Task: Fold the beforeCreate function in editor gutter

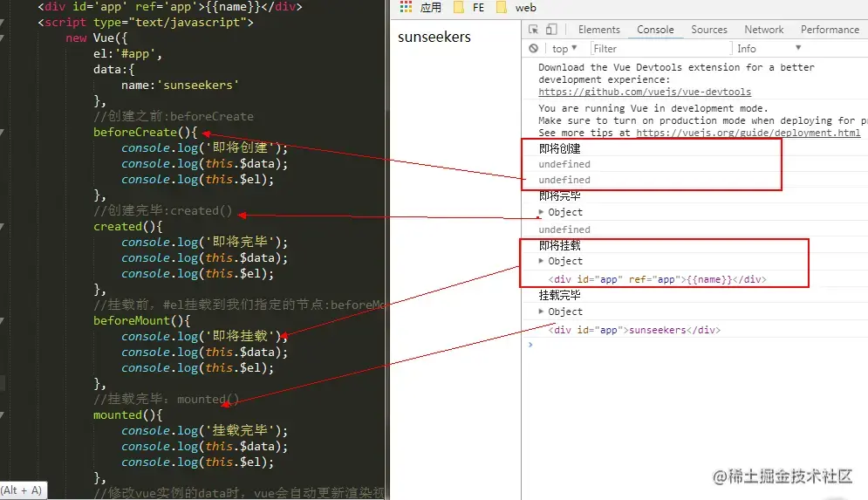Action: (3, 133)
